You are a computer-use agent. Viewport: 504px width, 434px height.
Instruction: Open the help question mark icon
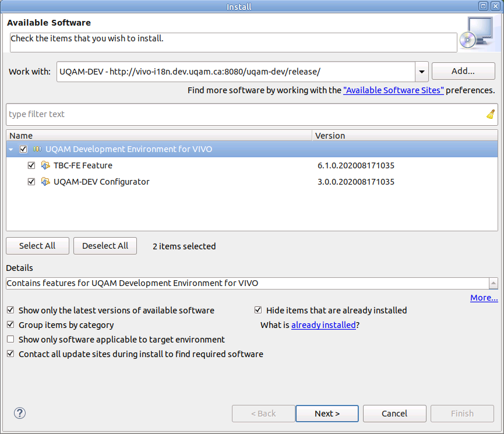(x=20, y=413)
